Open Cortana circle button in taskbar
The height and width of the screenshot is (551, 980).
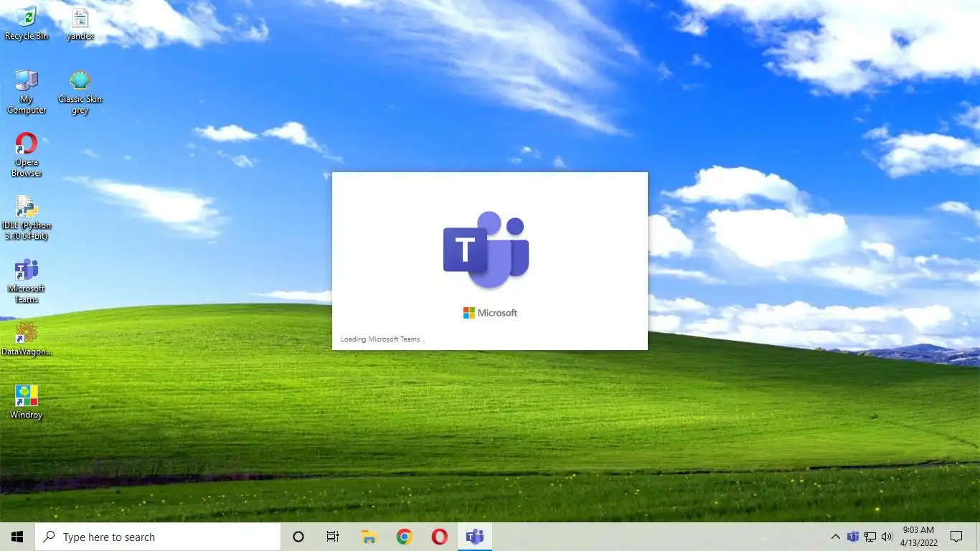[x=298, y=537]
